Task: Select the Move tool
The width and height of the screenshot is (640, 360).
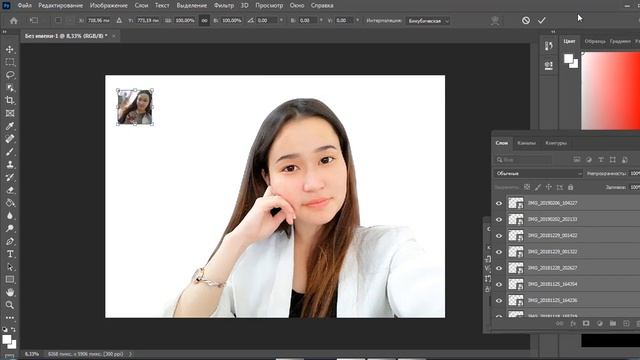Action: coord(10,49)
